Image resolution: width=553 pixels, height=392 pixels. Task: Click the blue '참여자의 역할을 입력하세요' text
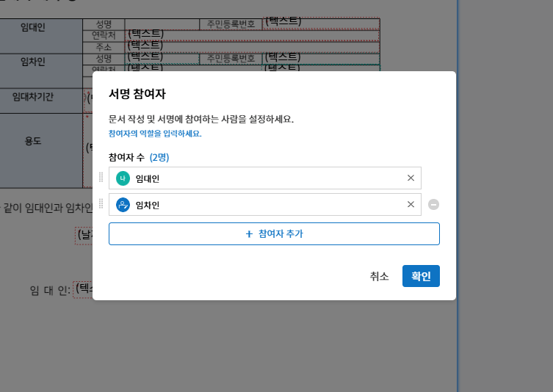click(155, 134)
